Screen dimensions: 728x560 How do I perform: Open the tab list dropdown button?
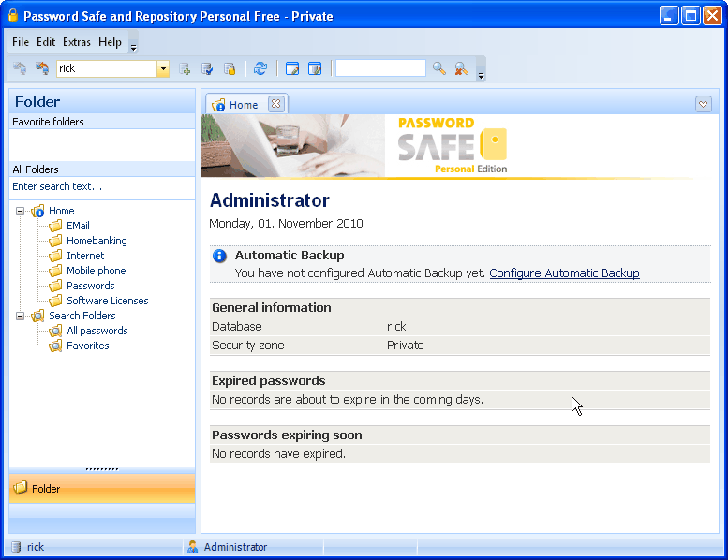(704, 104)
